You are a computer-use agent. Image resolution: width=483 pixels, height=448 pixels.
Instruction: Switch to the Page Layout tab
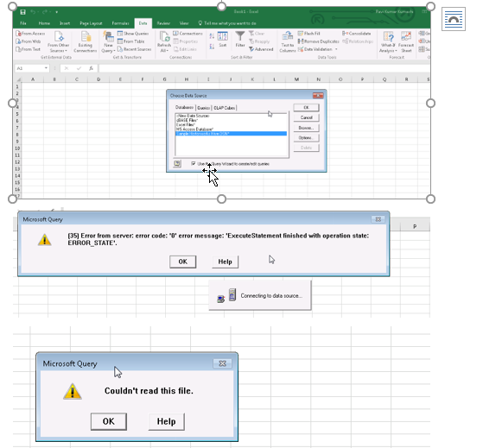pos(91,23)
